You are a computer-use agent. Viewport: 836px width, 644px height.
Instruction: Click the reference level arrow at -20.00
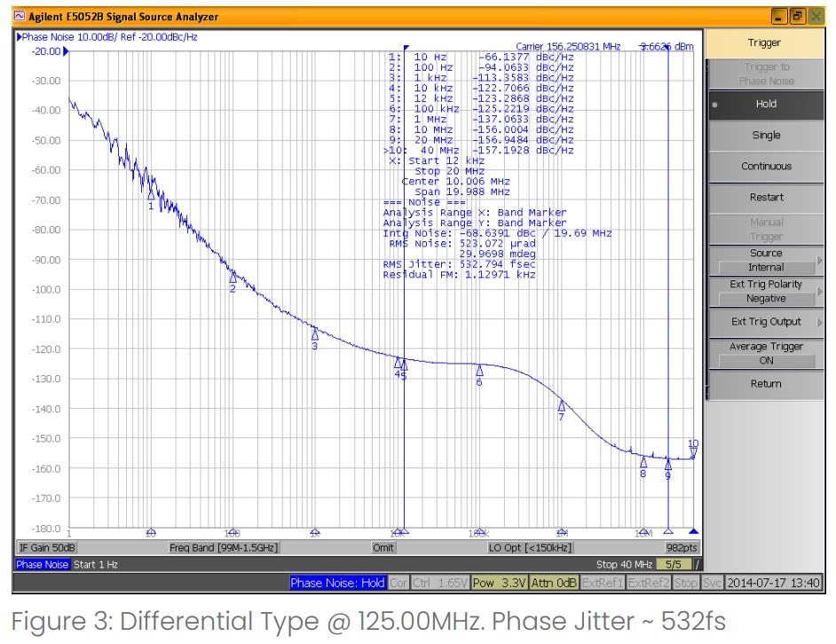(66, 51)
